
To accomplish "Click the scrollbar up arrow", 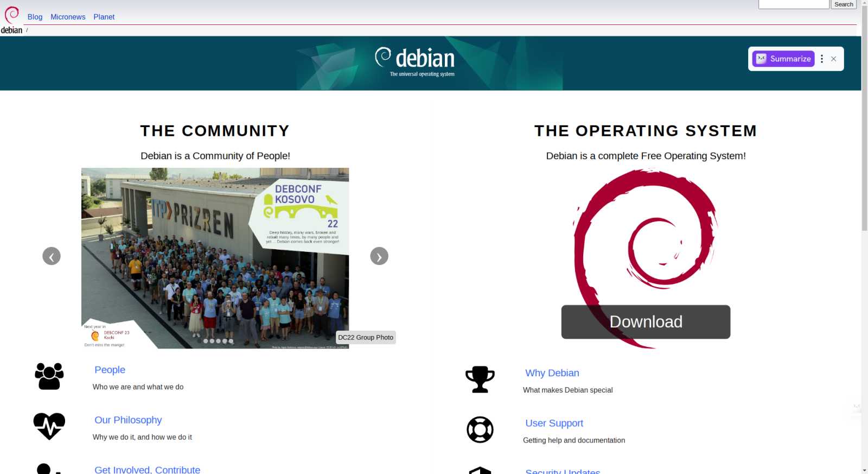I will pyautogui.click(x=865, y=3).
